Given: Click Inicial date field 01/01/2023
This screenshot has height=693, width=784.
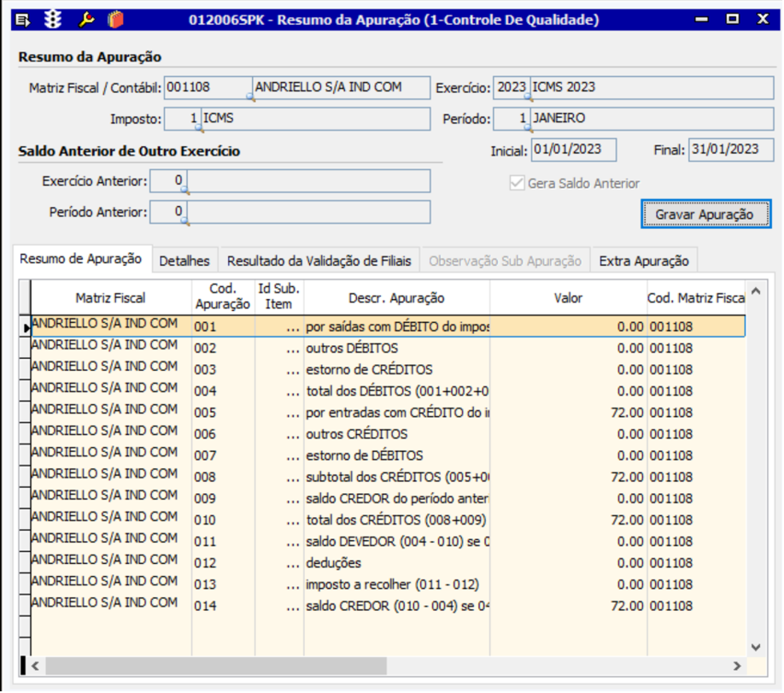Looking at the screenshot, I should 574,150.
